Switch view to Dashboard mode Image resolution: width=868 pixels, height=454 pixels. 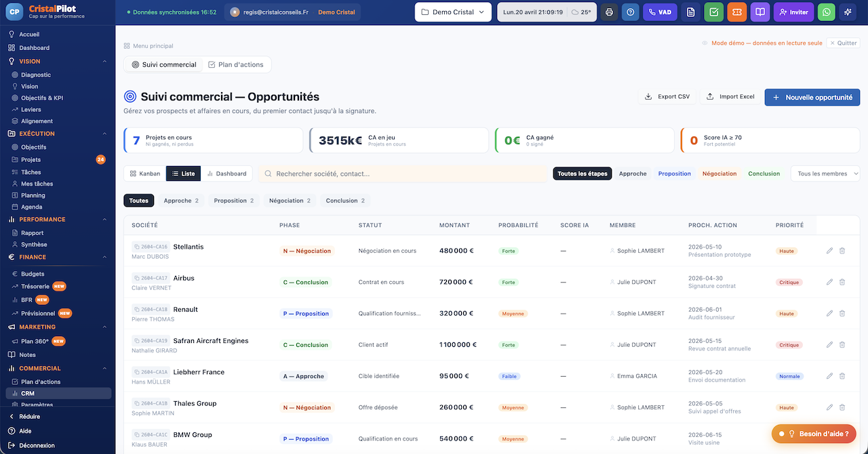point(226,173)
